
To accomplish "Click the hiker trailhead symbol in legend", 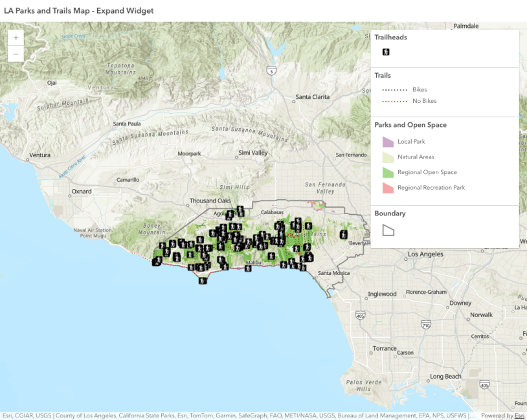I will (386, 52).
